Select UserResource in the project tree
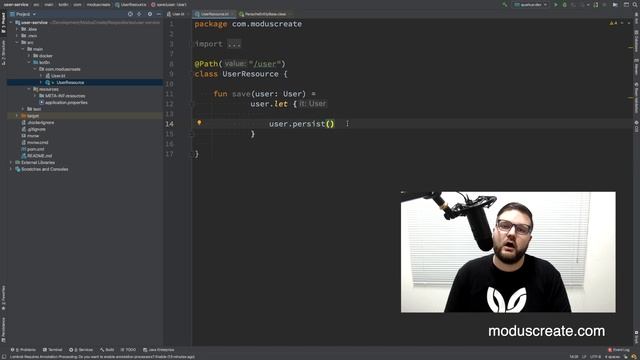 [x=70, y=82]
